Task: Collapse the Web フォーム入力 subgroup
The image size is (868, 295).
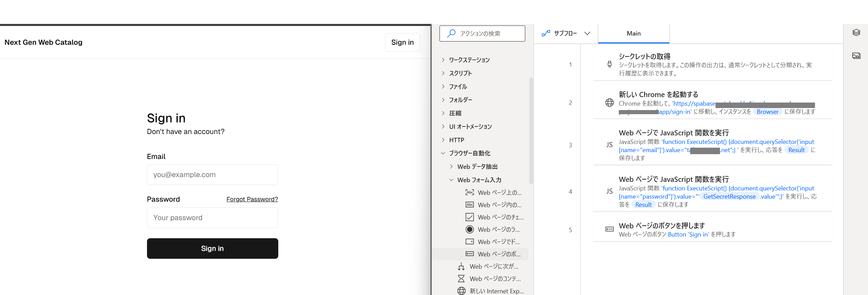Action: click(x=451, y=180)
